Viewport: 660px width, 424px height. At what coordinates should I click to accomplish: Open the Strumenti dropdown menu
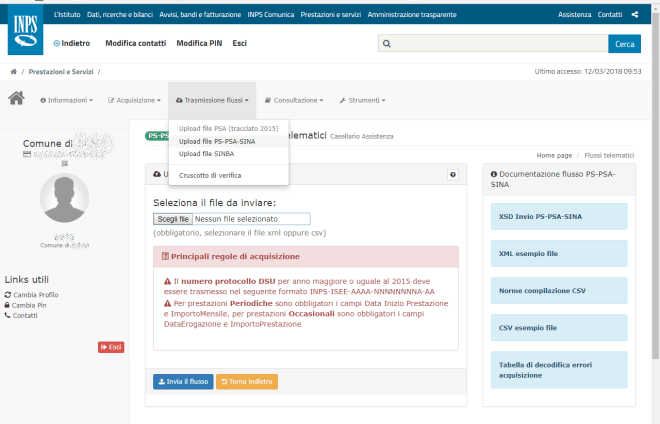362,100
